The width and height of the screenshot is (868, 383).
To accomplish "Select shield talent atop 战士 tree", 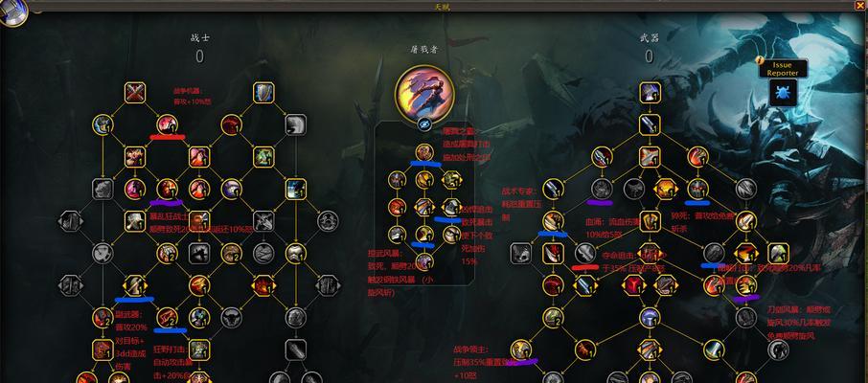I will click(263, 93).
